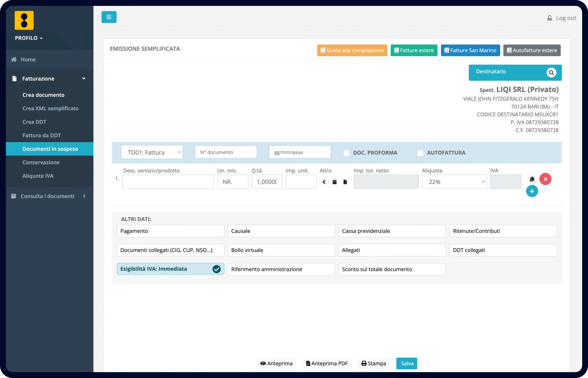Delete line 1 with the red X icon
588x378 pixels.
(545, 179)
